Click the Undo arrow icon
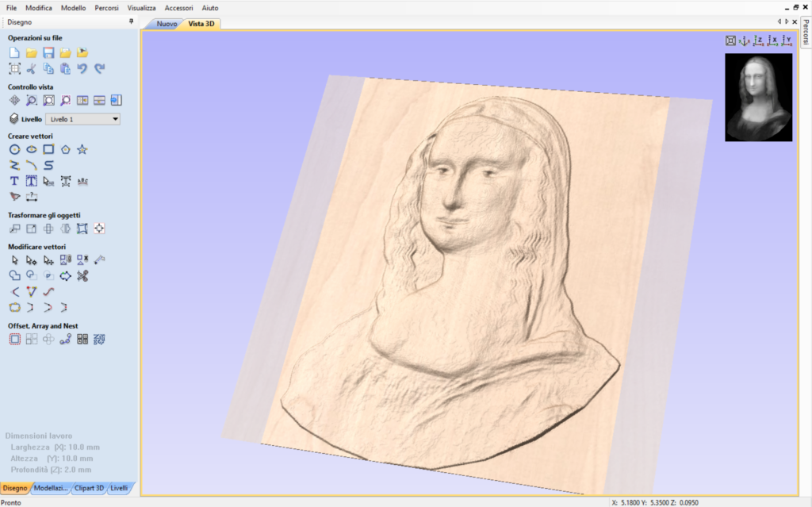Viewport: 812px width, 507px height. [x=82, y=69]
